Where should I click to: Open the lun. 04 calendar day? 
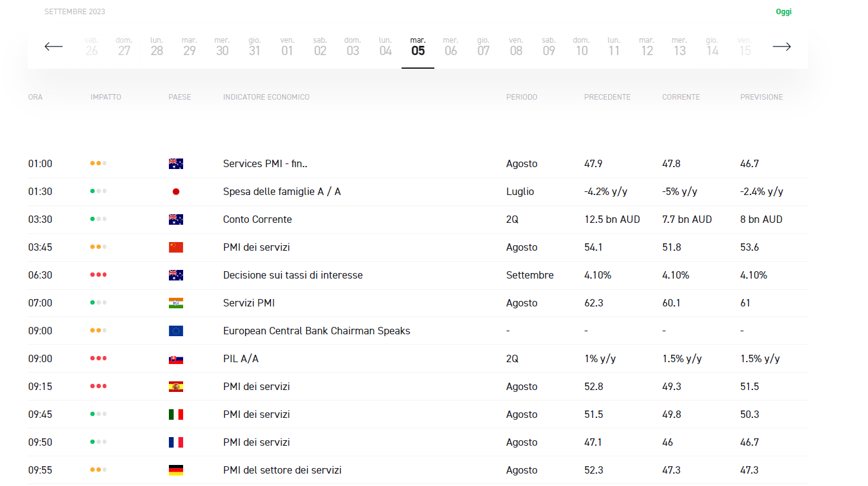pos(385,46)
